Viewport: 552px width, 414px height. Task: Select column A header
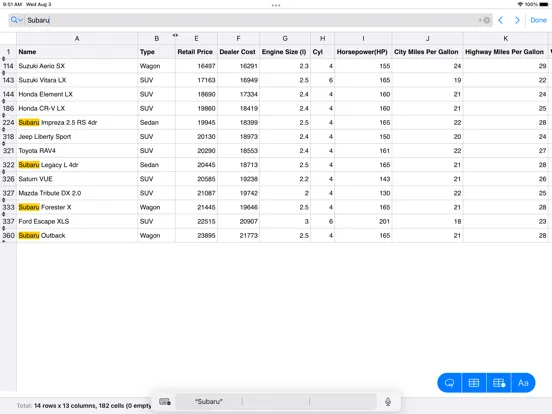[77, 38]
